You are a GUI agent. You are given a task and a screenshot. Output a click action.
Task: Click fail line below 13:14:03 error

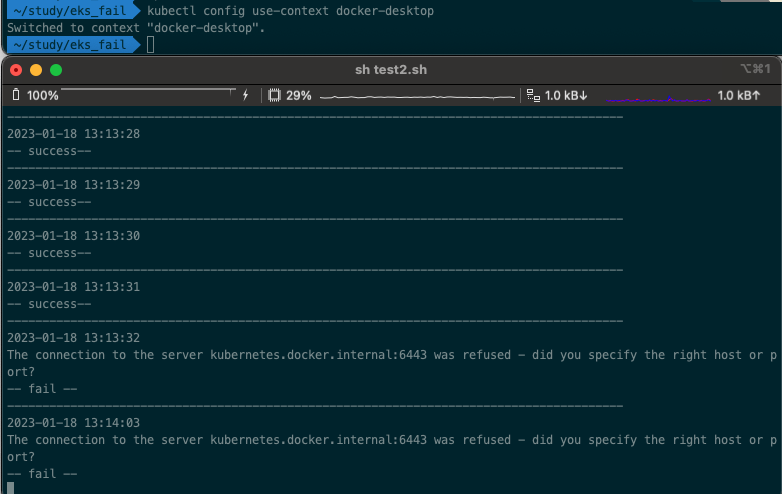click(x=42, y=474)
